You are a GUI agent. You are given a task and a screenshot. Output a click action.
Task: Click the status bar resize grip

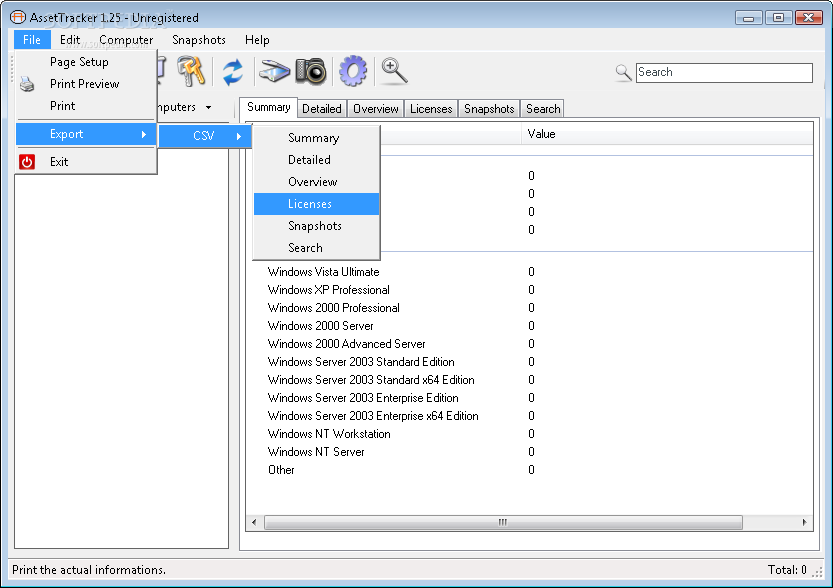pos(818,572)
